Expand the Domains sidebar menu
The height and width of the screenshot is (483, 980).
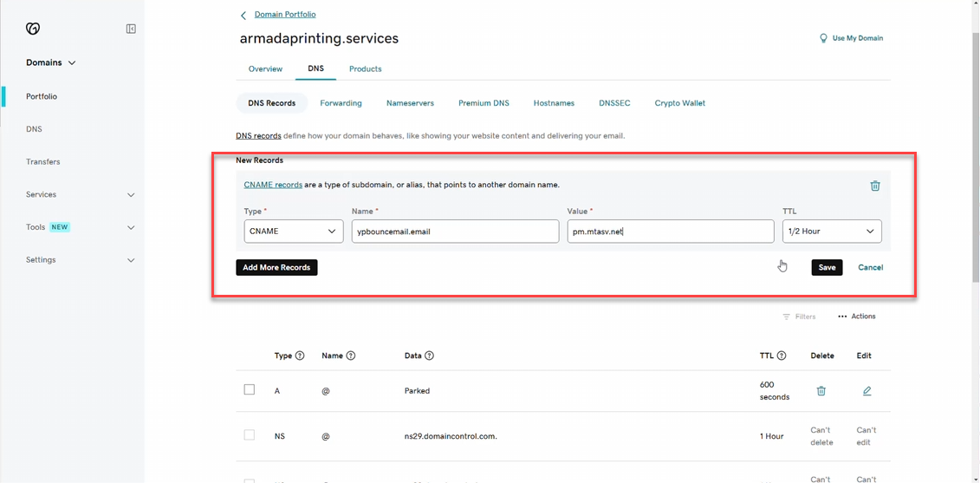(x=50, y=62)
